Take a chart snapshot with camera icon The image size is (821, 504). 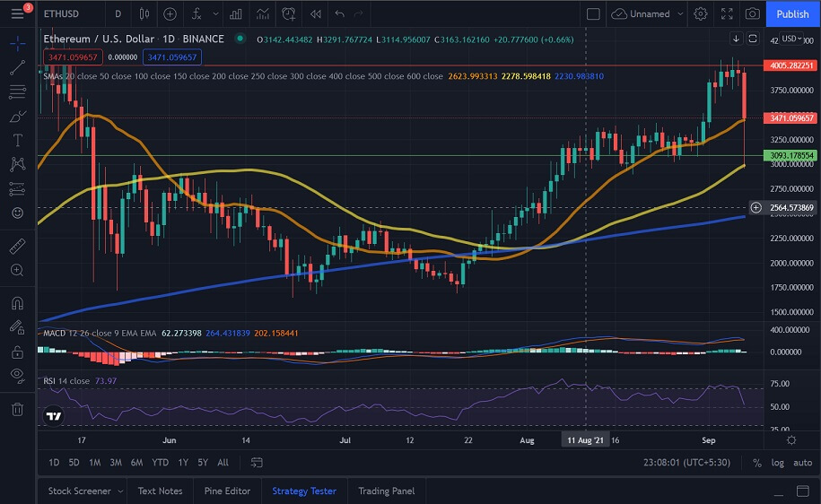(x=752, y=13)
